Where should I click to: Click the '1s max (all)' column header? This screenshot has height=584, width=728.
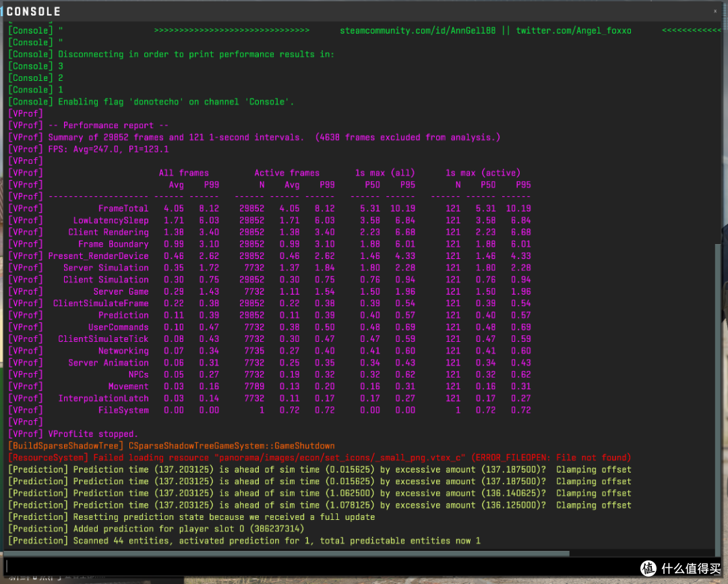pos(385,173)
